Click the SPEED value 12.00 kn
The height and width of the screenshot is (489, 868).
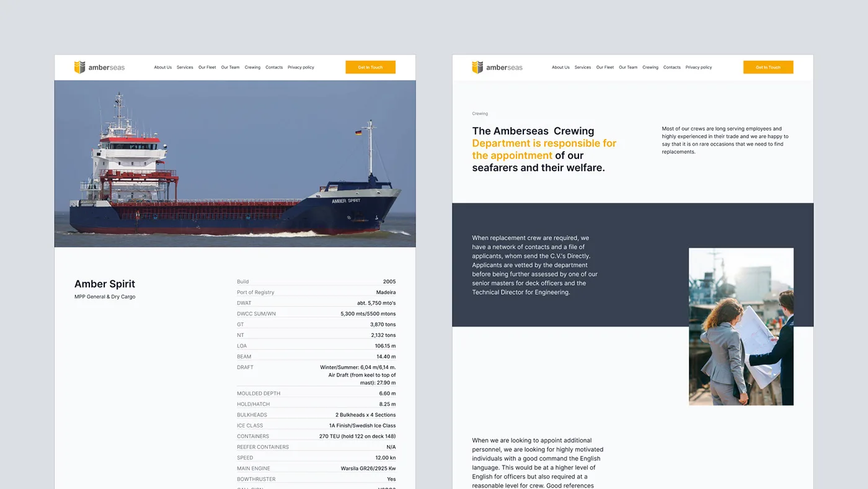pyautogui.click(x=386, y=458)
